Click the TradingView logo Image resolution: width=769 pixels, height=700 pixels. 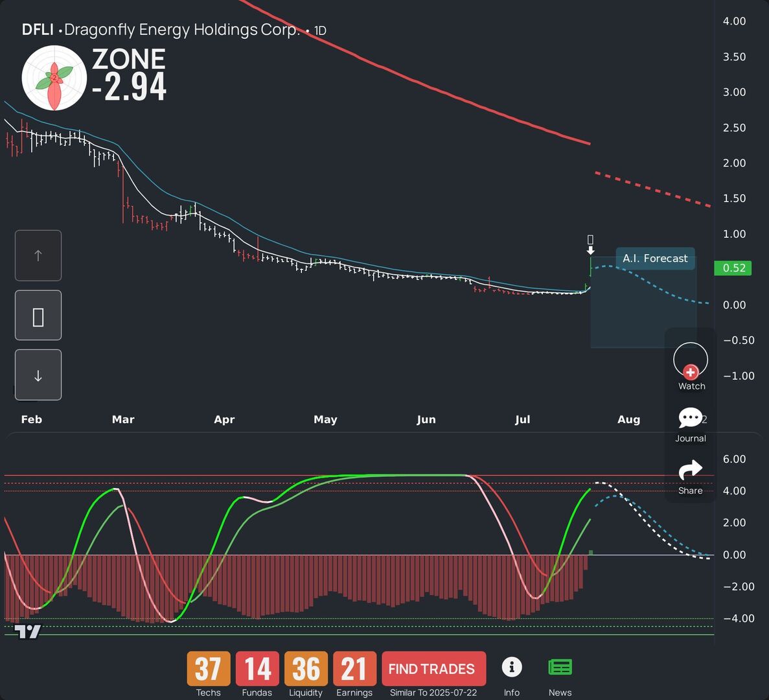click(27, 631)
